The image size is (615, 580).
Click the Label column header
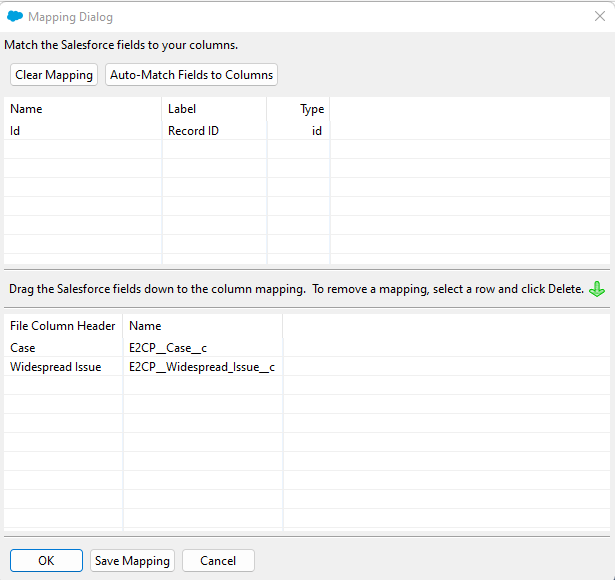[x=214, y=109]
